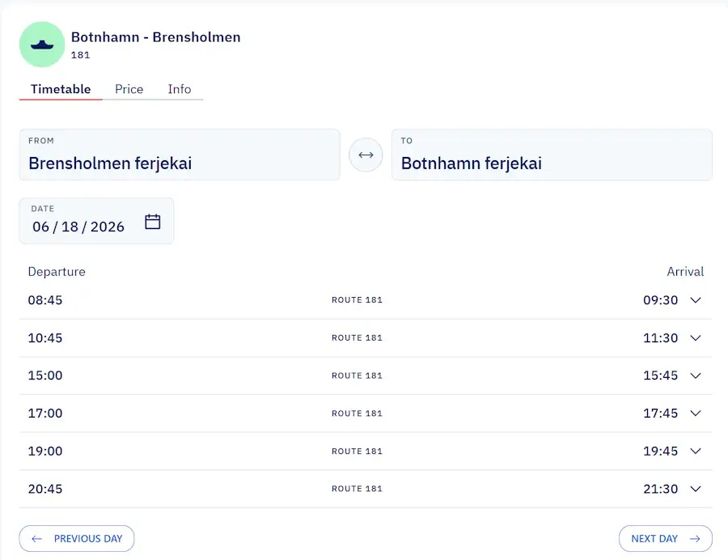Viewport: 728px width, 560px height.
Task: Click the arrow icon inside Previous Day
Action: (36, 538)
